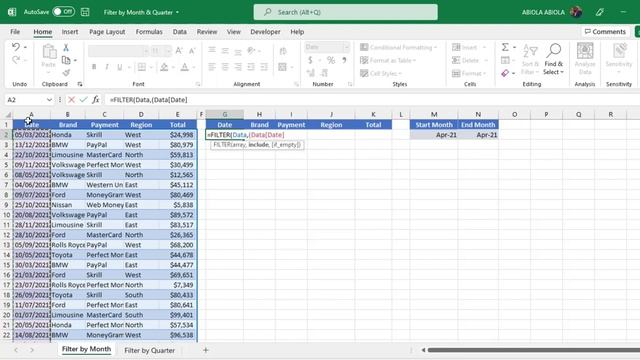Toggle Underline formatting
Image resolution: width=640 pixels, height=360 pixels.
point(120,67)
